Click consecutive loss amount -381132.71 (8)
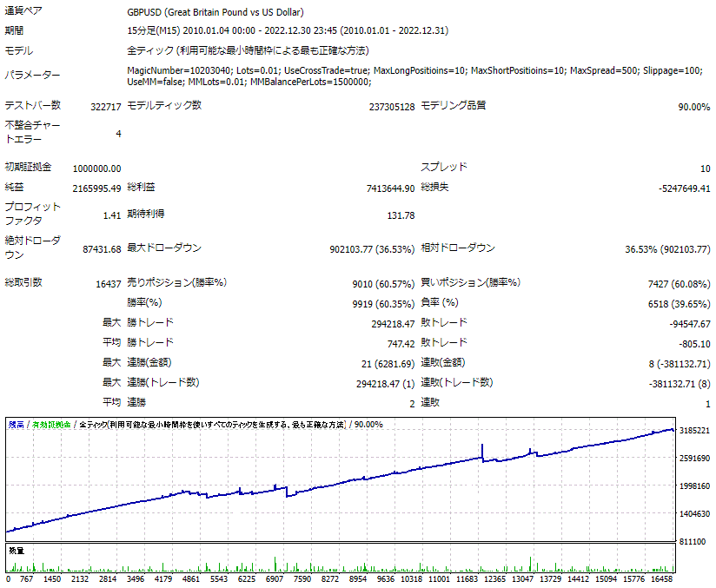This screenshot has height=588, width=716. [680, 384]
